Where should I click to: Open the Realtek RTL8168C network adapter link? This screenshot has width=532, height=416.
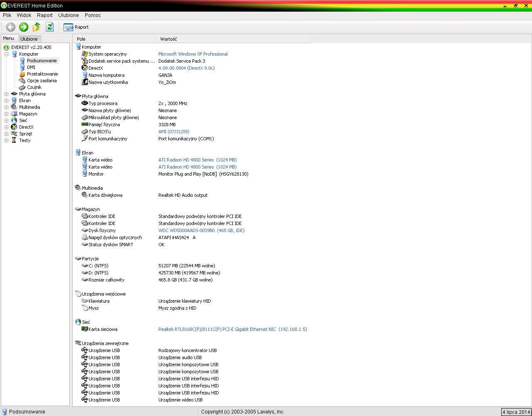233,329
